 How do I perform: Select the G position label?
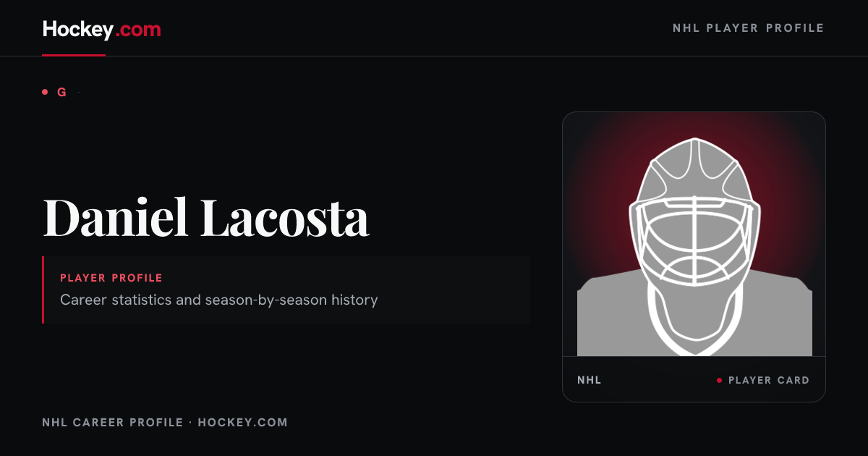point(61,92)
